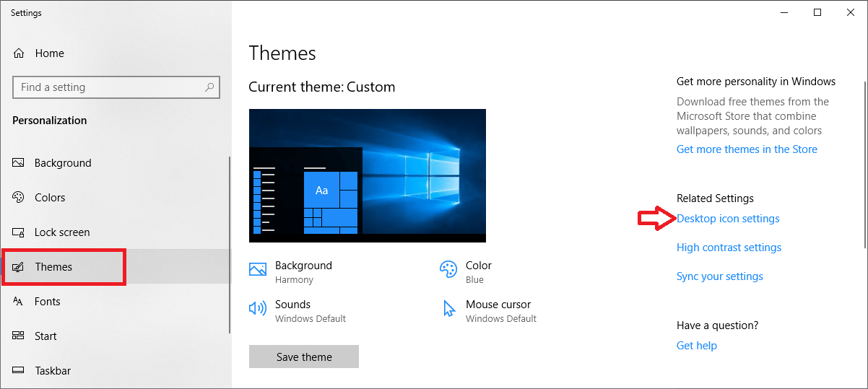The width and height of the screenshot is (868, 389).
Task: Click the Find a setting search box
Action: (116, 87)
